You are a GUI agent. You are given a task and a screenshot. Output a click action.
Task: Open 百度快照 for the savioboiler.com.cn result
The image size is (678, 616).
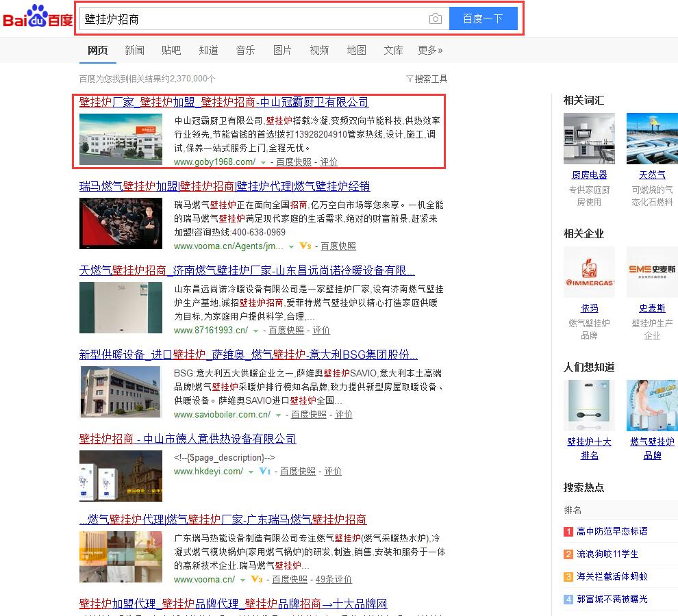(x=309, y=415)
